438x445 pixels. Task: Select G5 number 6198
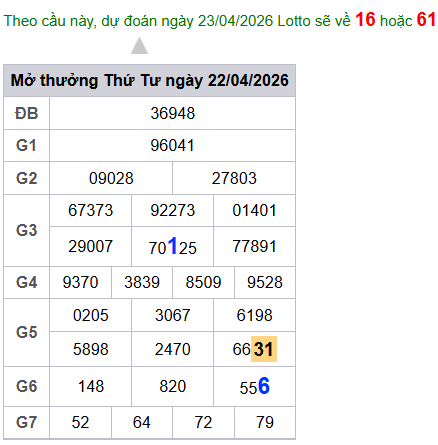click(254, 315)
